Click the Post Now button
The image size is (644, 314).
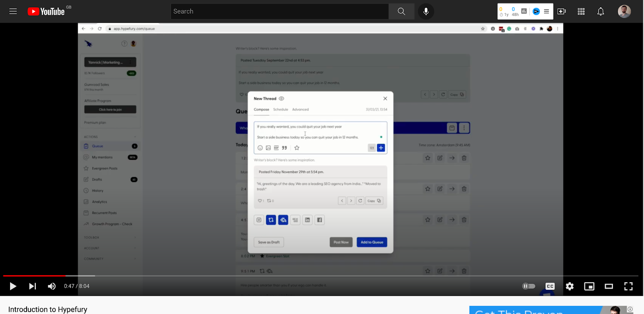[341, 242]
